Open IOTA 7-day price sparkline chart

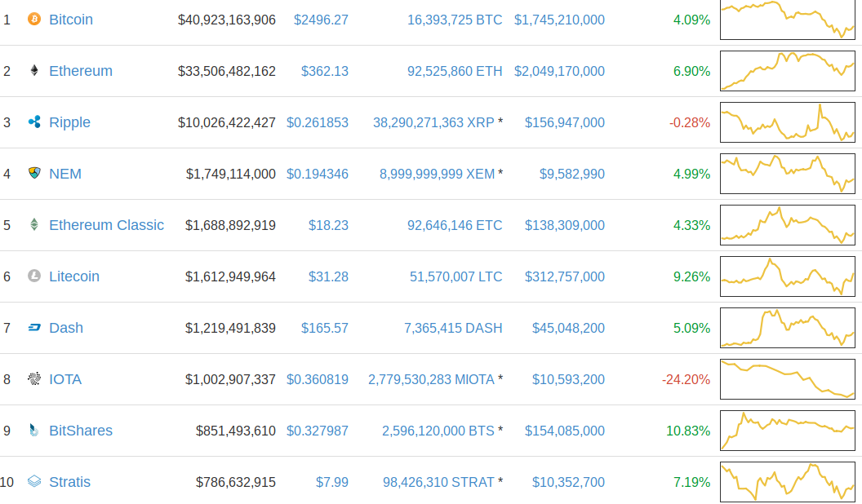pos(787,379)
